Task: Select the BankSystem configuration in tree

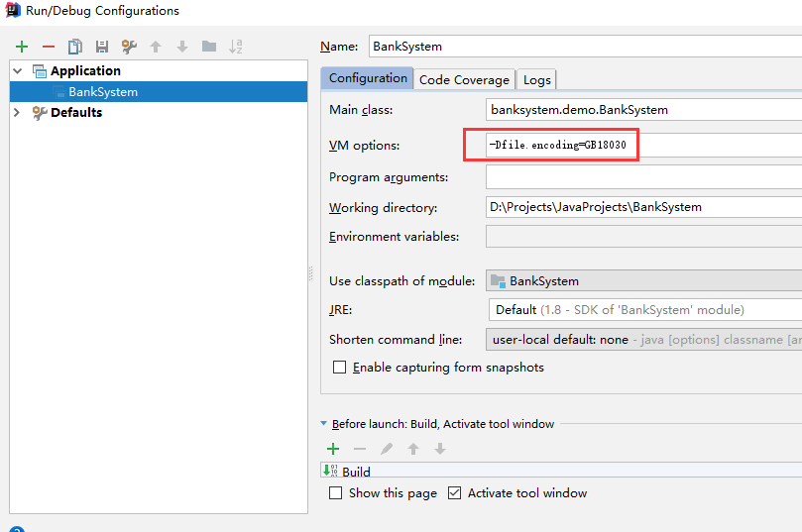Action: click(x=159, y=92)
